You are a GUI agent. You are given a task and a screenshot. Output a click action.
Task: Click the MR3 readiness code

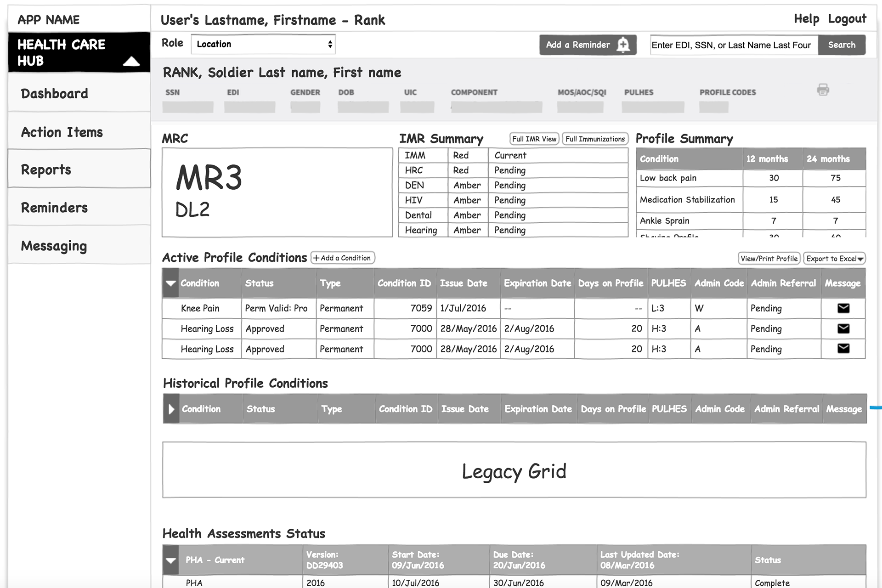click(209, 178)
